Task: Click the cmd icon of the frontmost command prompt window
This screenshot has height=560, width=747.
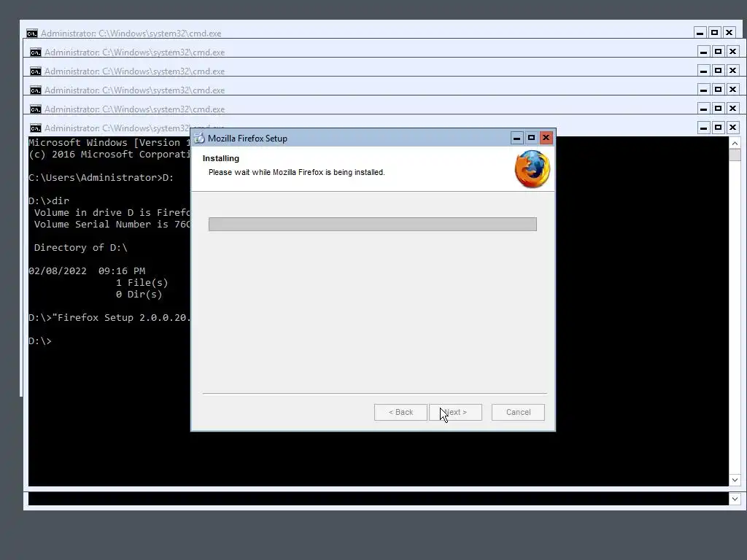Action: click(35, 128)
